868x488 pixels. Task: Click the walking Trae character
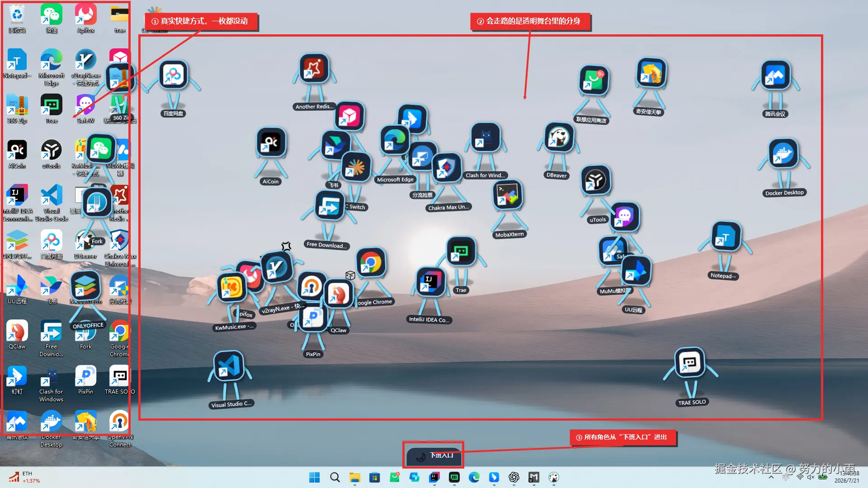[461, 251]
